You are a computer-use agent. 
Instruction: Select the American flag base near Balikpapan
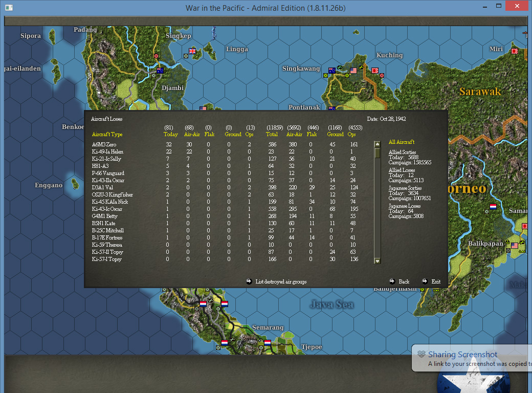514,245
